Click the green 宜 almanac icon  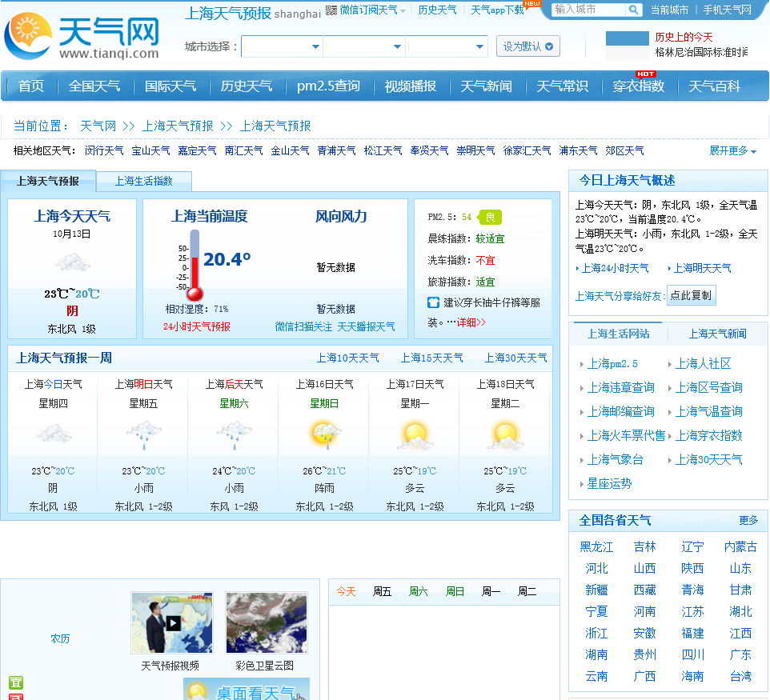tap(16, 683)
